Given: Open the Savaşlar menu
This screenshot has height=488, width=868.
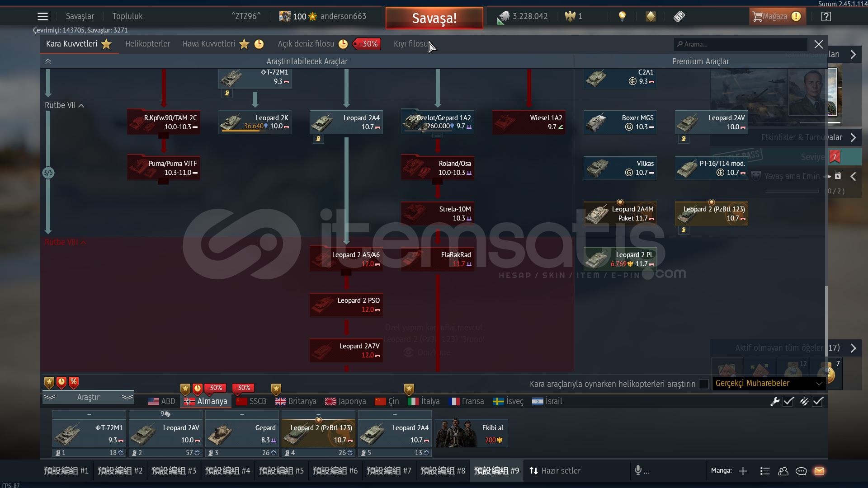Looking at the screenshot, I should 80,16.
